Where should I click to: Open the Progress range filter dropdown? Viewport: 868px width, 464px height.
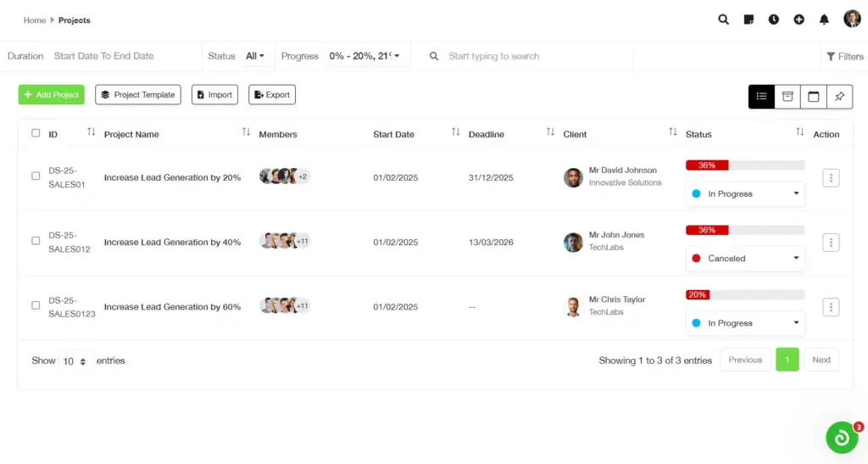[x=364, y=56]
